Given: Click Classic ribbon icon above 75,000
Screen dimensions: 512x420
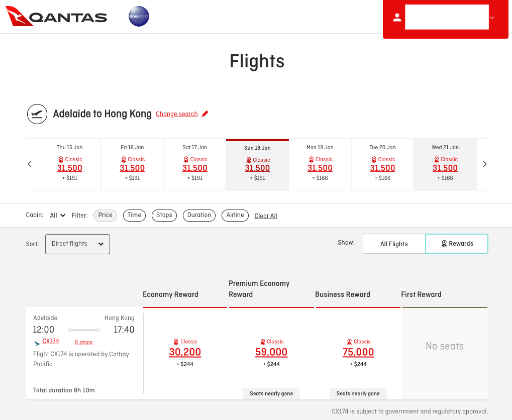Looking at the screenshot, I should tap(349, 342).
